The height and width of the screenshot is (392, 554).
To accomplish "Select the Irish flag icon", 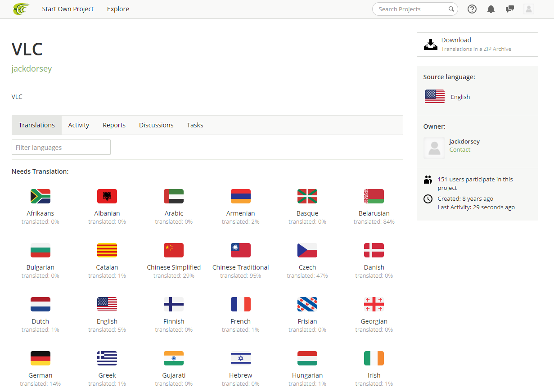I will pos(374,358).
